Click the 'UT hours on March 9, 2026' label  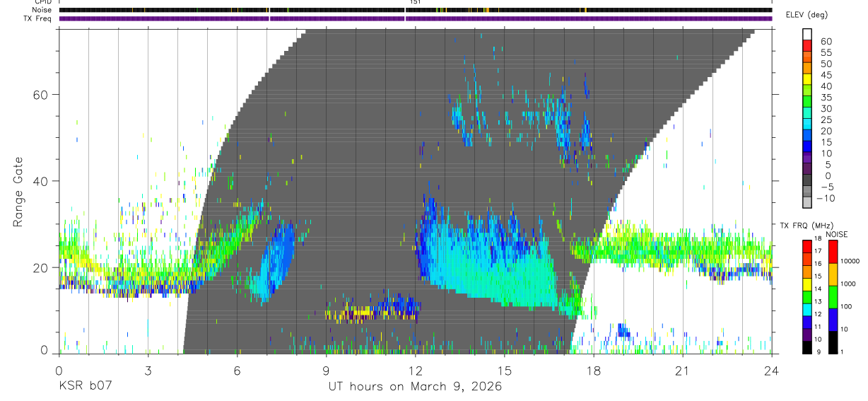tap(416, 387)
